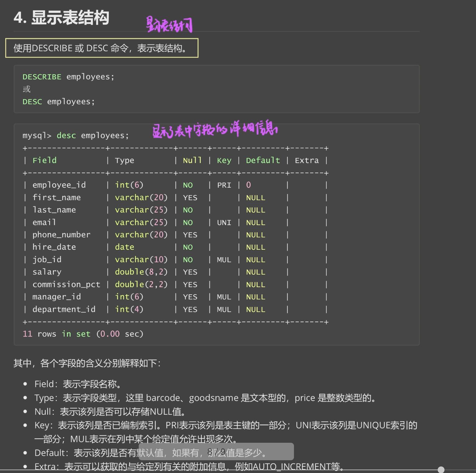
Task: Click the 'Extra' column header
Action: (x=307, y=160)
